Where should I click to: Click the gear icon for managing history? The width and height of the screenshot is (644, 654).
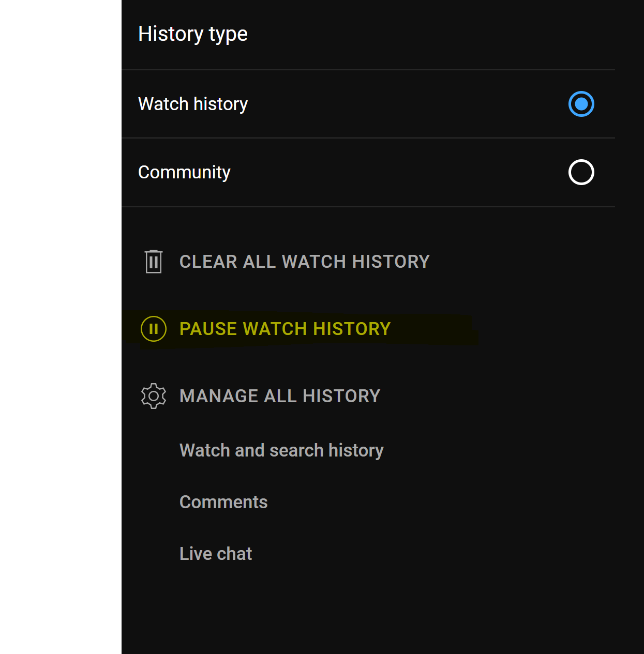tap(154, 396)
